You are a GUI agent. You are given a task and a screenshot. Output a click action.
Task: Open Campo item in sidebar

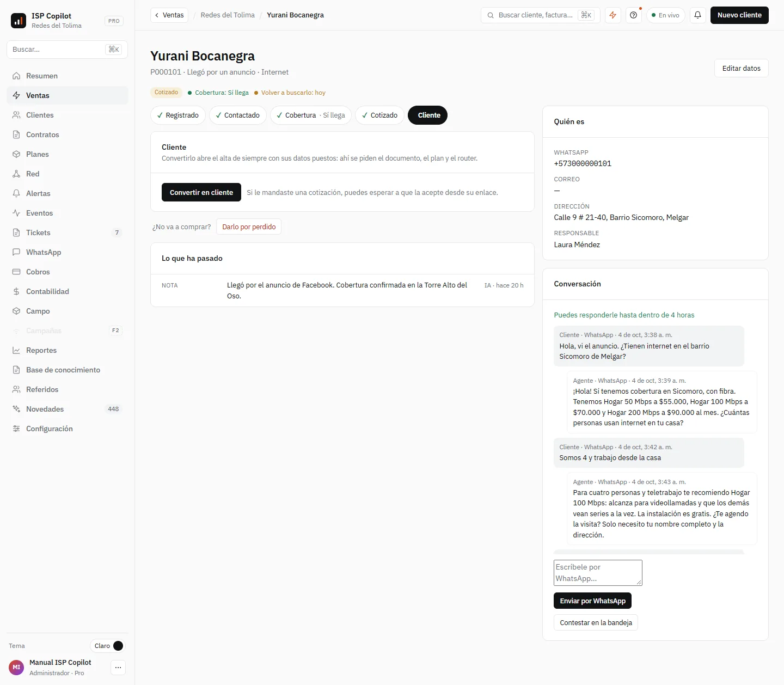[68, 311]
